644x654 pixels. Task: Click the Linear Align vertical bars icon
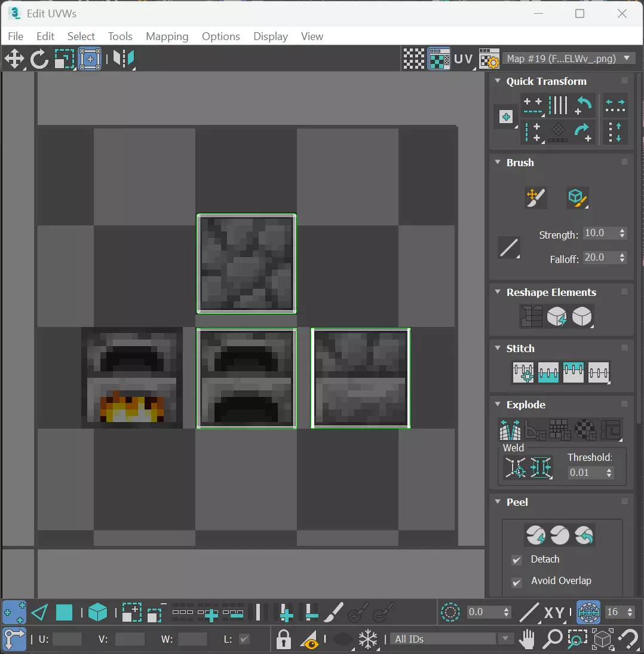pyautogui.click(x=558, y=106)
